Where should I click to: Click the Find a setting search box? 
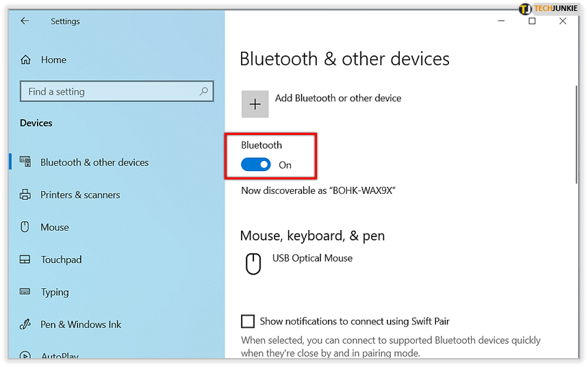116,91
